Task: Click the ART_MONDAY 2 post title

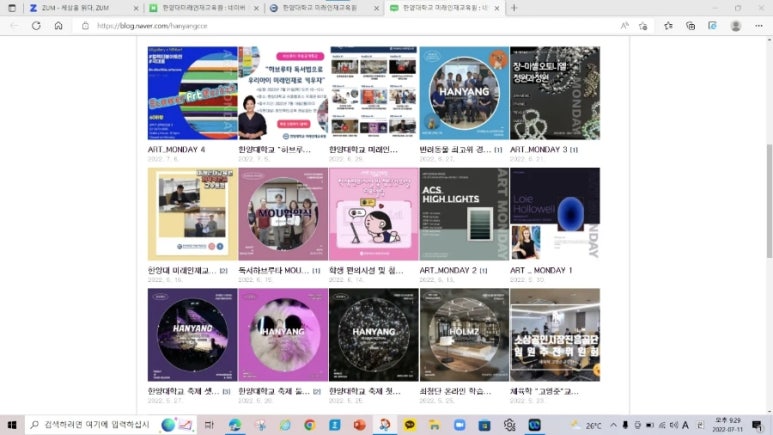Action: 448,270
